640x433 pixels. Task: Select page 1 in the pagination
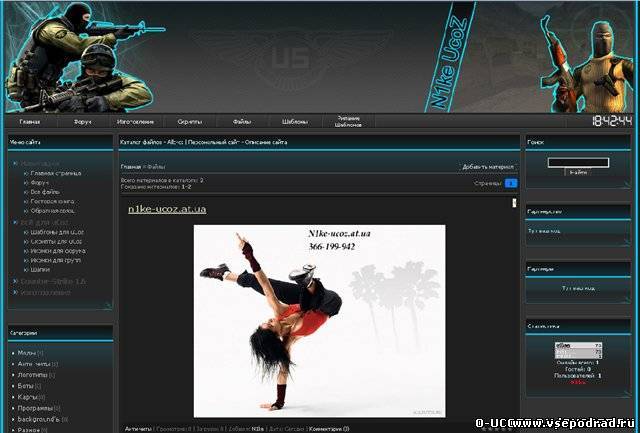511,183
